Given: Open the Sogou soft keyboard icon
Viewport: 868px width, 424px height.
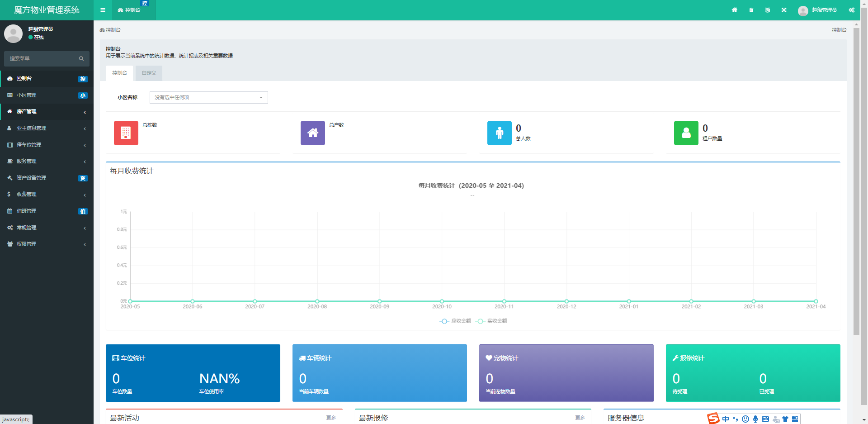Looking at the screenshot, I should 765,419.
